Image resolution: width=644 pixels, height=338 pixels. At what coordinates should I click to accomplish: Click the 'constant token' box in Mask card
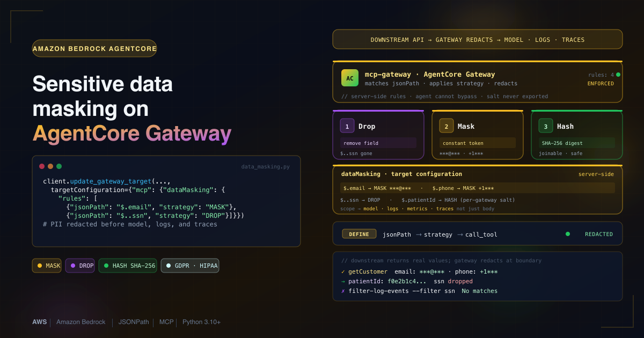click(478, 143)
